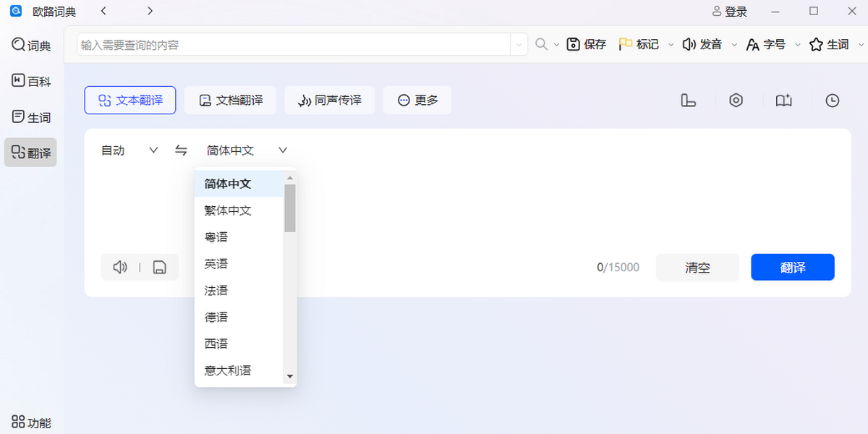The width and height of the screenshot is (868, 434).
Task: Choose 法语 in the language list
Action: (216, 291)
